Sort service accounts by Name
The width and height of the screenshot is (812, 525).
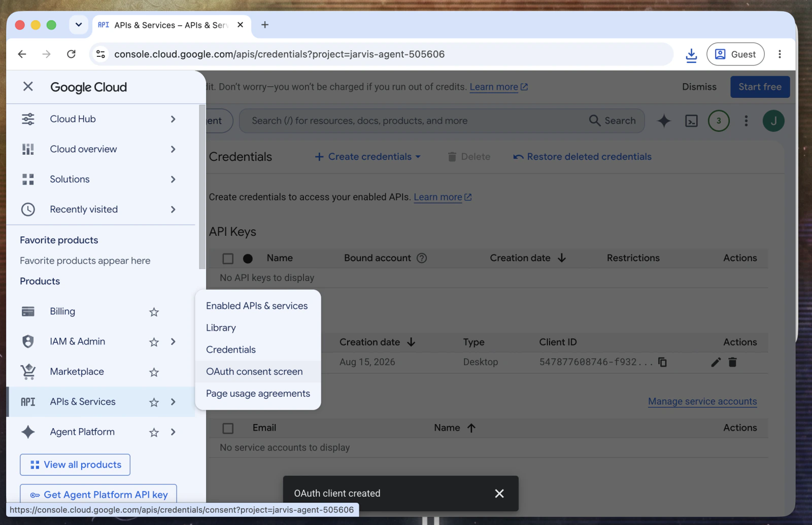[x=455, y=428]
